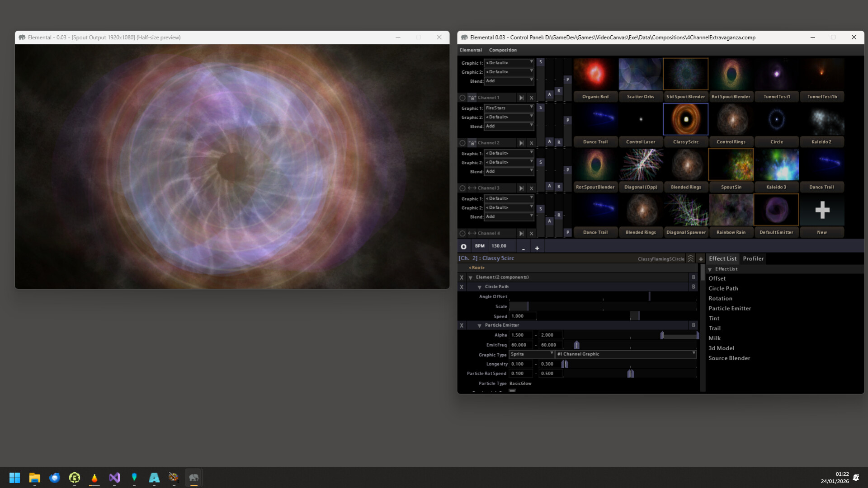This screenshot has width=868, height=488.
Task: Toggle the B bypass on Particle Emitter
Action: (693, 325)
